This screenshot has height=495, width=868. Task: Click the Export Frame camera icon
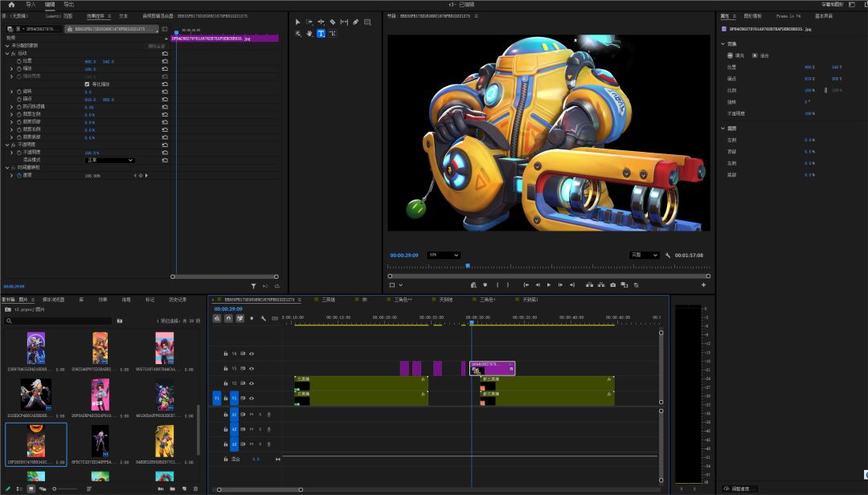pos(612,284)
